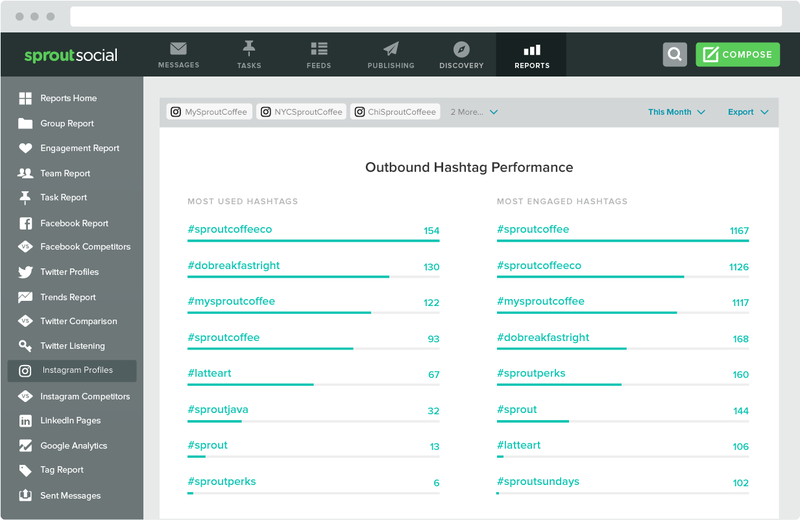Click the #latteart most used progress bar
The height and width of the screenshot is (520, 800).
coord(313,385)
